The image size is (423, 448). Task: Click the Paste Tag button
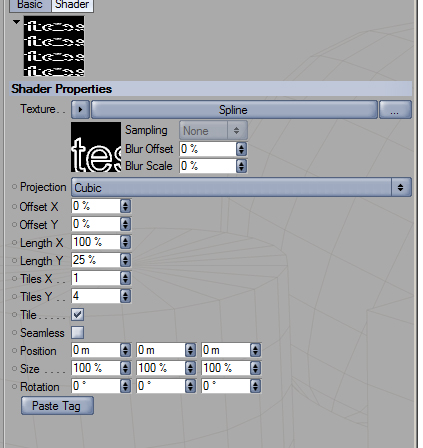(57, 406)
